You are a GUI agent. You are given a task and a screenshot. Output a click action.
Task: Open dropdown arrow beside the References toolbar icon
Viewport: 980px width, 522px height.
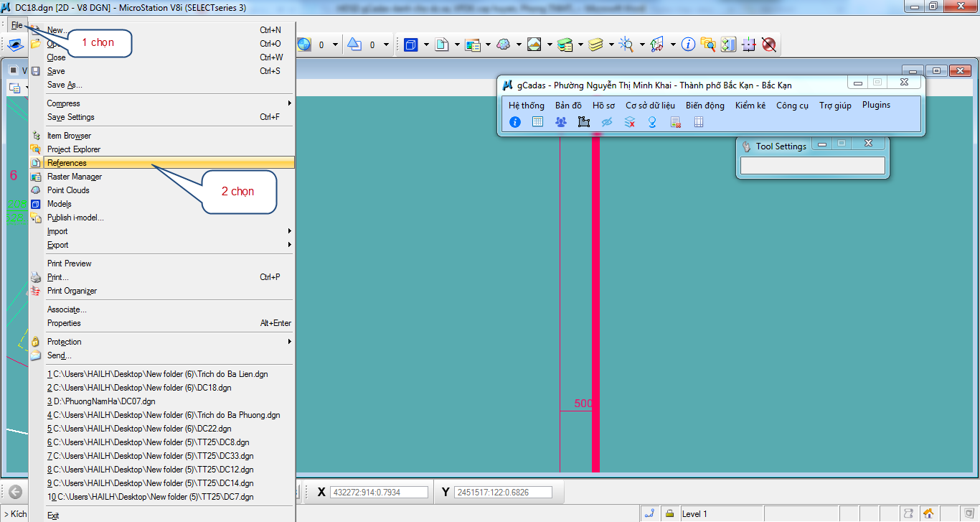point(456,45)
